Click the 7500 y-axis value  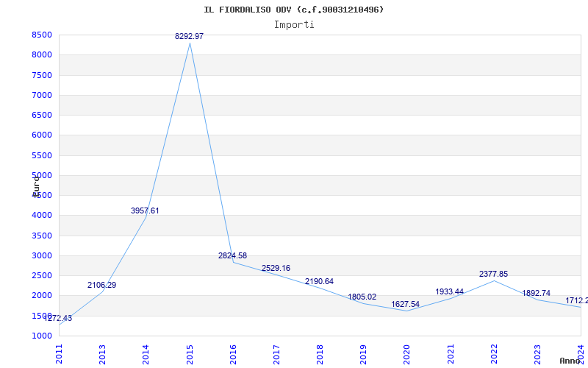click(42, 75)
